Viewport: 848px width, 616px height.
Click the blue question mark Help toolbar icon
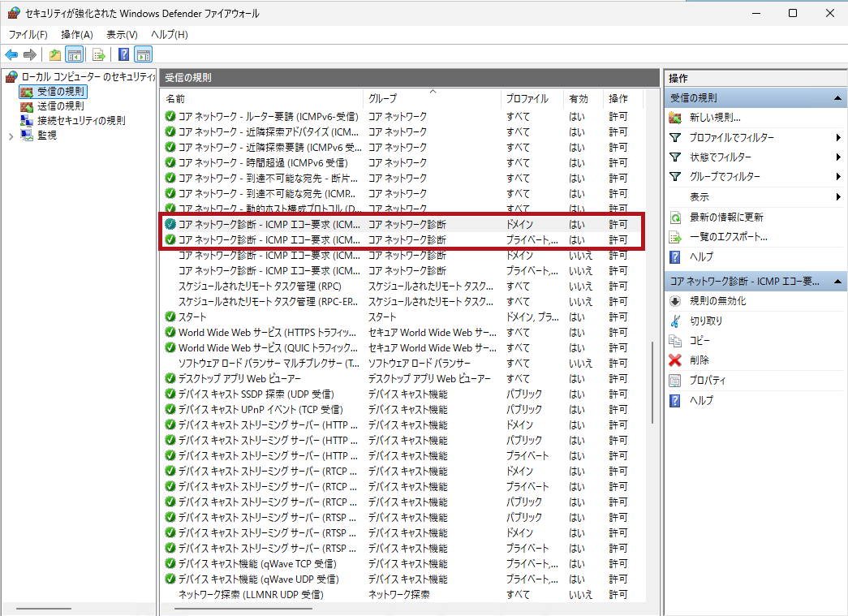pos(124,54)
